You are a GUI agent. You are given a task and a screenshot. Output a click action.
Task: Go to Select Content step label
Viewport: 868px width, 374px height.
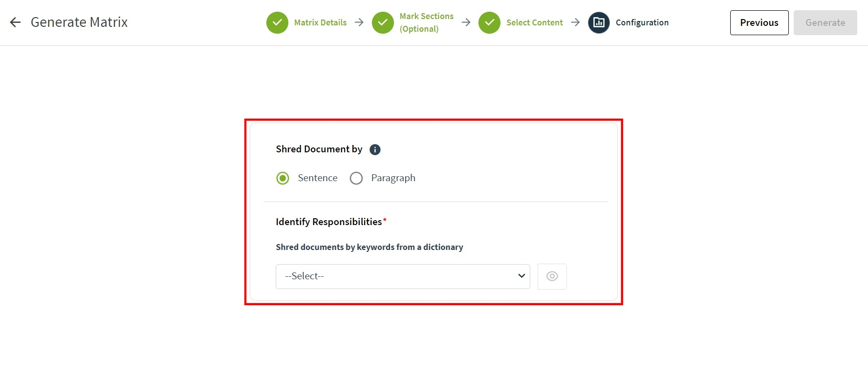pyautogui.click(x=535, y=22)
